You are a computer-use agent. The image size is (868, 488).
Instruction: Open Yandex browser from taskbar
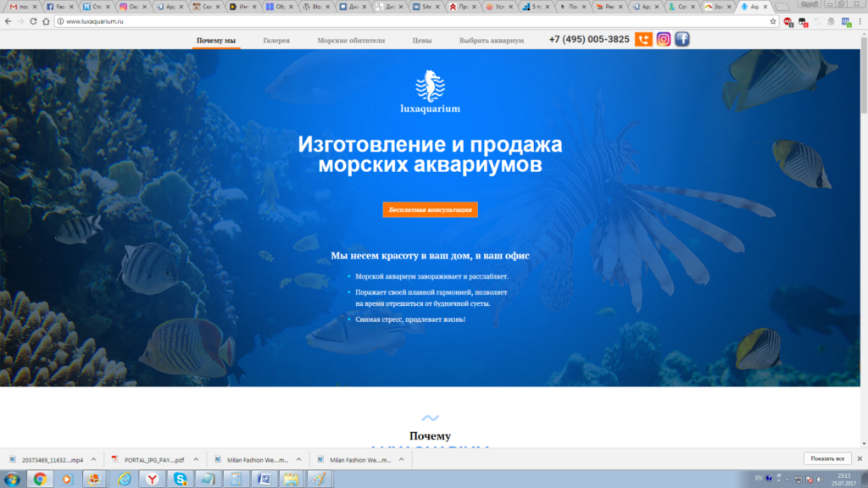tap(153, 480)
